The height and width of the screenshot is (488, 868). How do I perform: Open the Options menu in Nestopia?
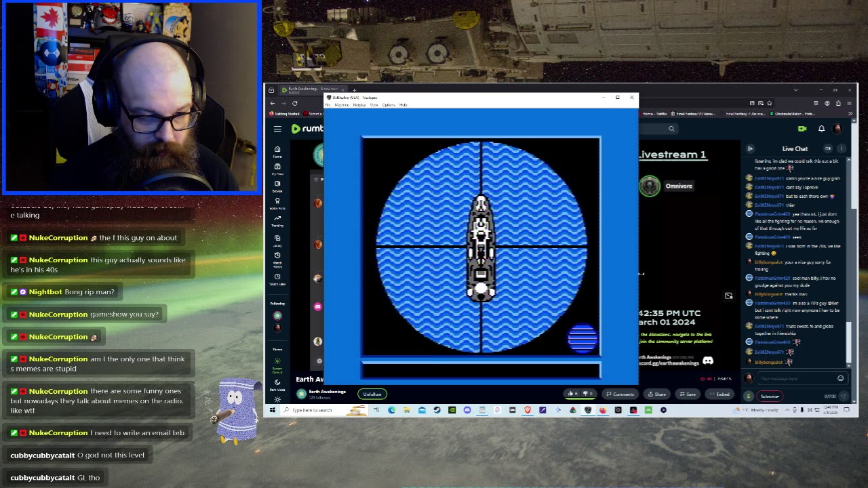tap(389, 105)
